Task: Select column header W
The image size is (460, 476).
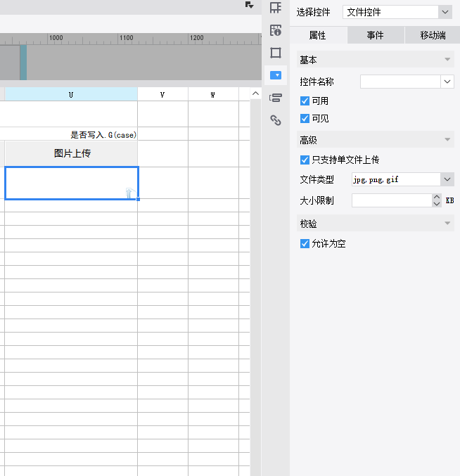Action: tap(213, 95)
